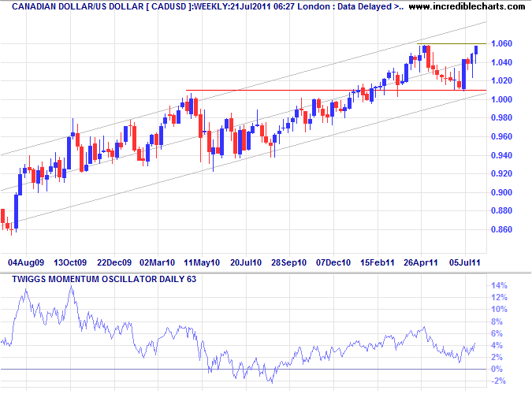
Task: Click the 0.900 price axis label
Action: [501, 192]
